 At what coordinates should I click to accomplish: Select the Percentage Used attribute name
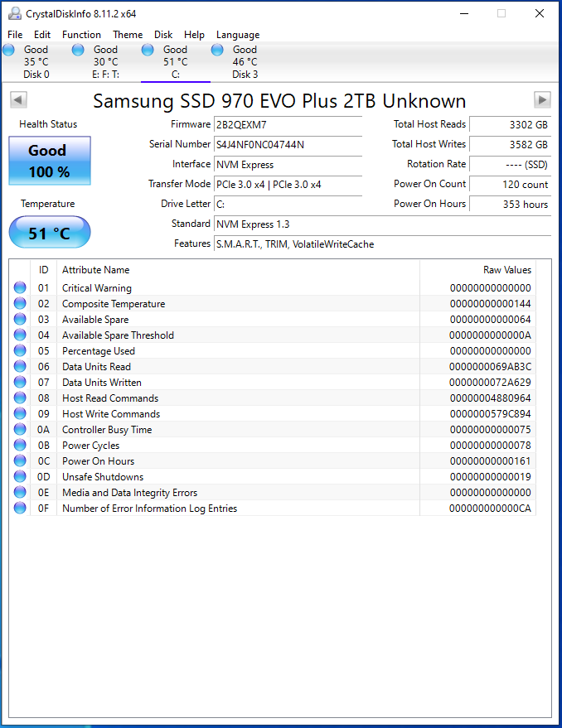coord(99,351)
